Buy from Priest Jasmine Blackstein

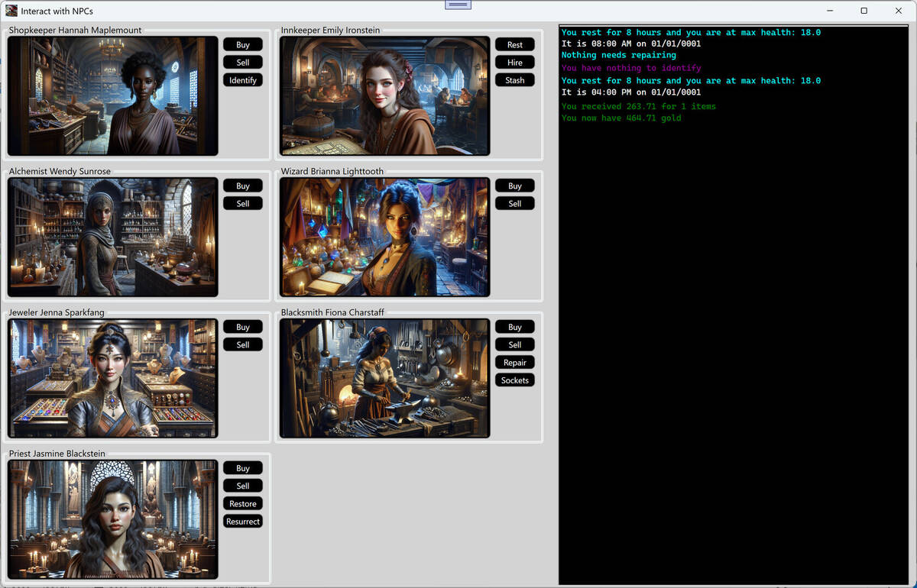(243, 468)
